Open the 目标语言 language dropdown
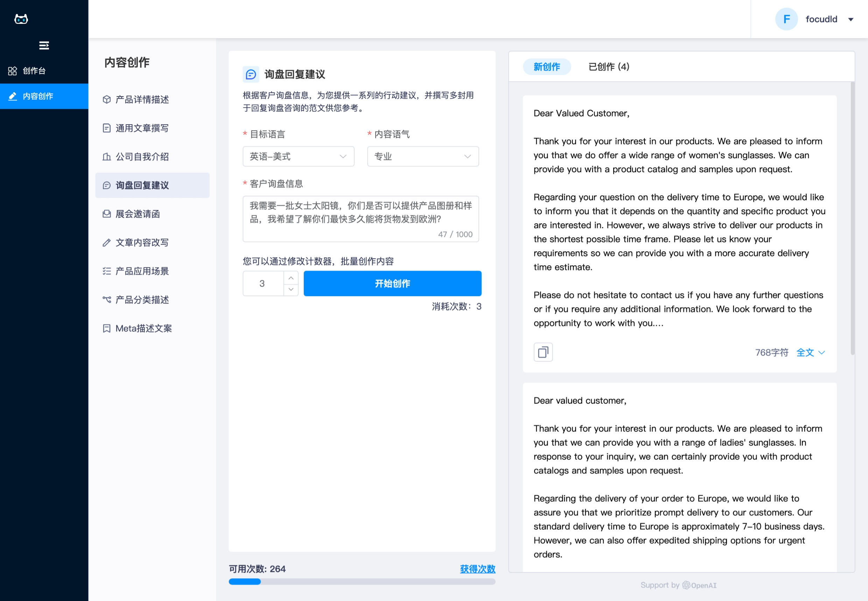 coord(298,156)
